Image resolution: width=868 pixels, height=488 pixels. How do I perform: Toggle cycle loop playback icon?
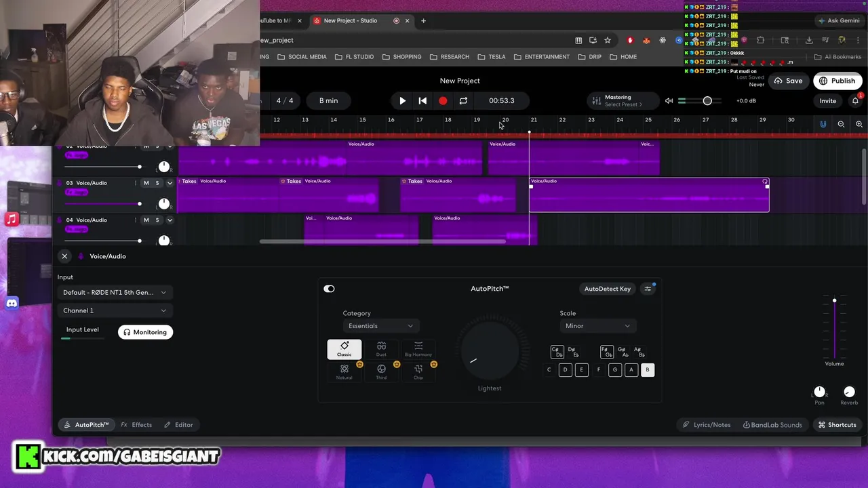pos(463,100)
